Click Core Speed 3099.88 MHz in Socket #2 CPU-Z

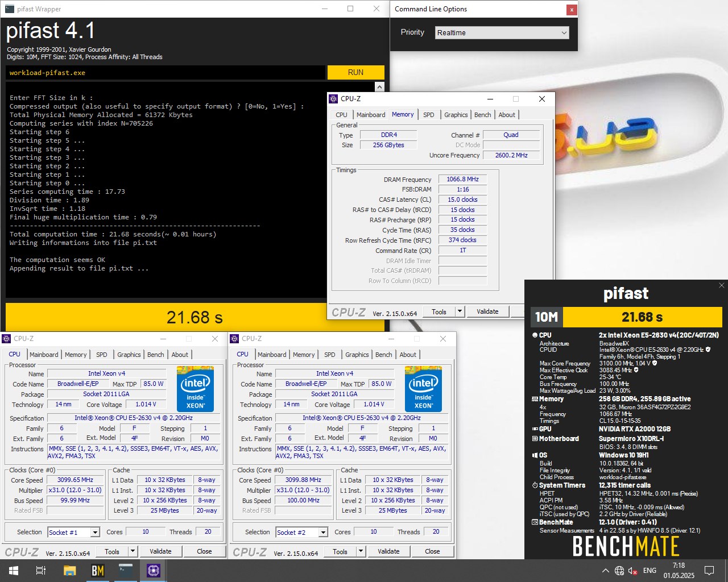[303, 480]
